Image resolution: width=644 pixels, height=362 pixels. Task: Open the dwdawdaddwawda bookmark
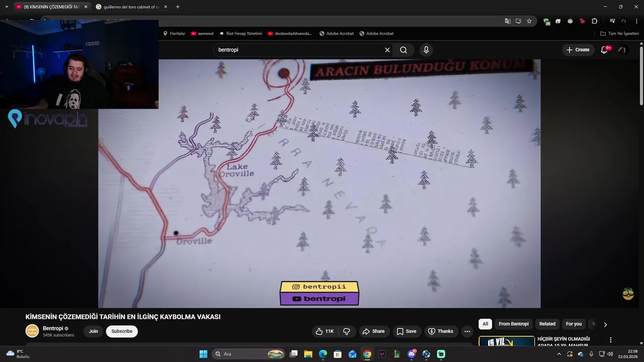point(290,33)
